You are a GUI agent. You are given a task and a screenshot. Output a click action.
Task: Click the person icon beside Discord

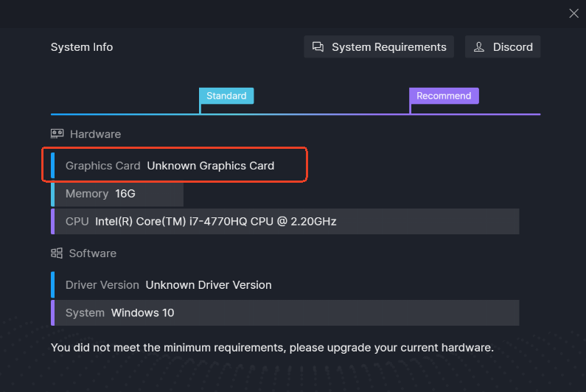pos(478,46)
